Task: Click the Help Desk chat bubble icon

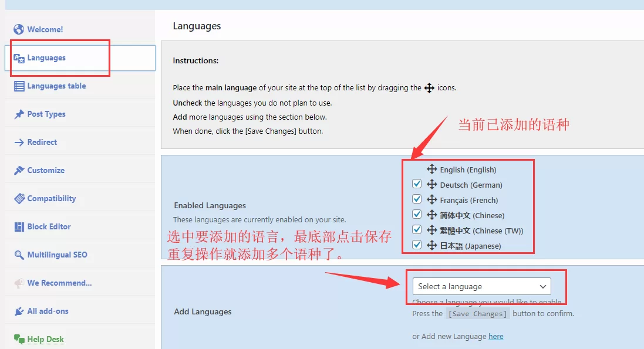Action: 19,339
